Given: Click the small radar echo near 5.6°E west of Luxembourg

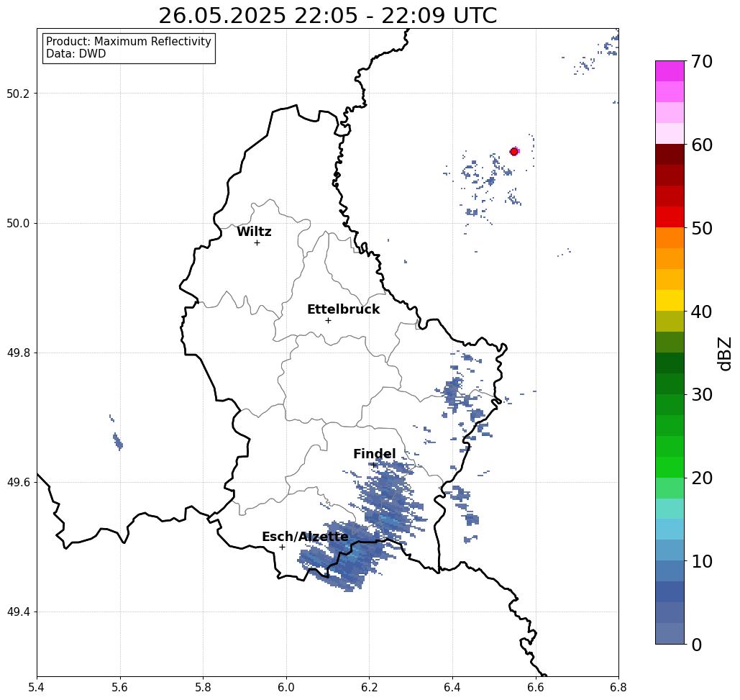Looking at the screenshot, I should click(x=117, y=441).
